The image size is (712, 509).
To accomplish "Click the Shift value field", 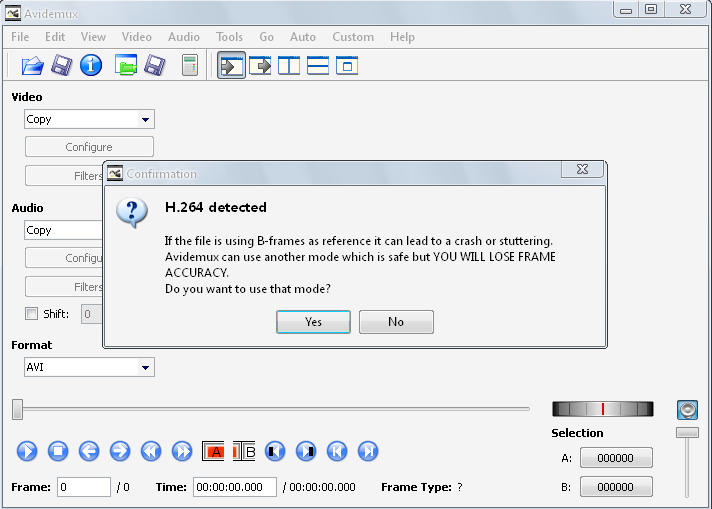I will tap(92, 314).
